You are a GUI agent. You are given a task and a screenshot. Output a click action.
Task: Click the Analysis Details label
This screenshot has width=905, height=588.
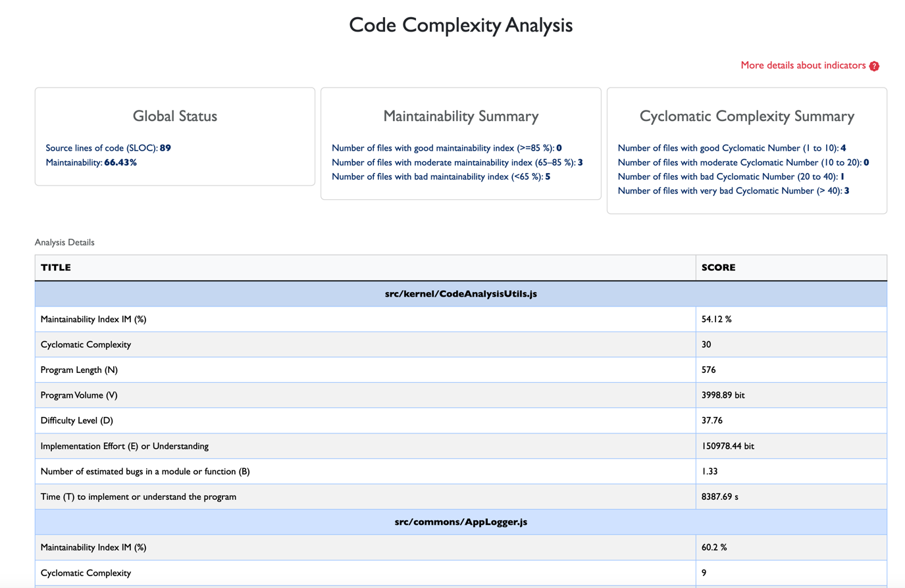pyautogui.click(x=65, y=242)
